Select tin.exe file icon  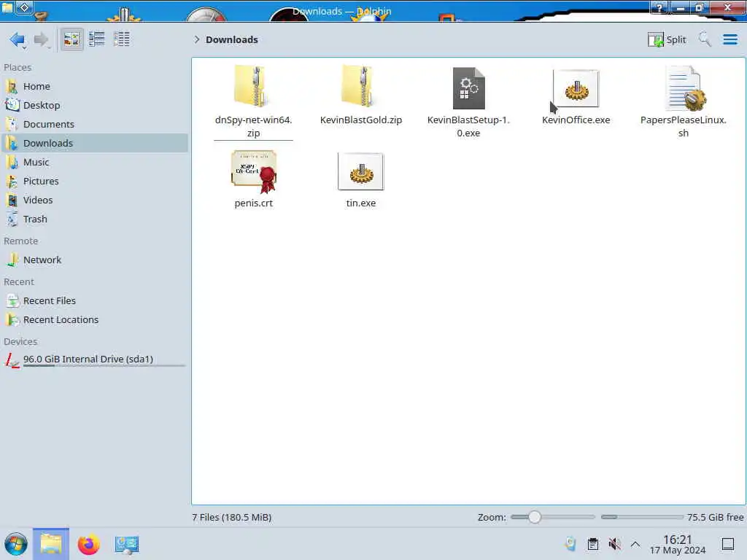click(x=360, y=171)
